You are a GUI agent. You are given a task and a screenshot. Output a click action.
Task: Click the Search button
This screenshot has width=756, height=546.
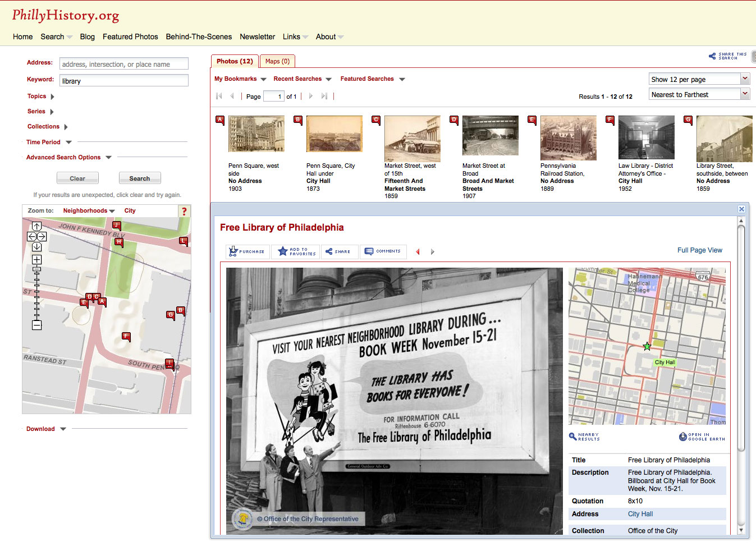pyautogui.click(x=140, y=178)
